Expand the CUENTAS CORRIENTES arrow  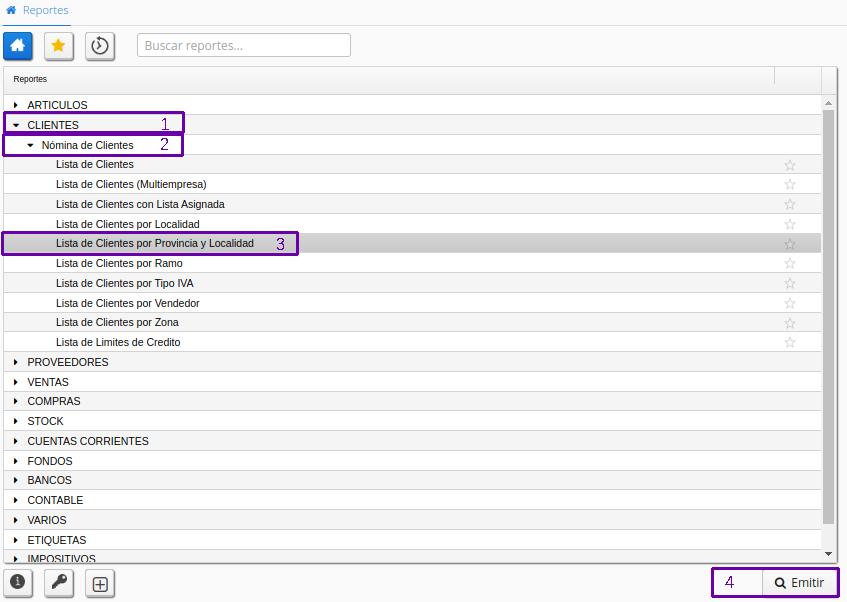[x=16, y=441]
